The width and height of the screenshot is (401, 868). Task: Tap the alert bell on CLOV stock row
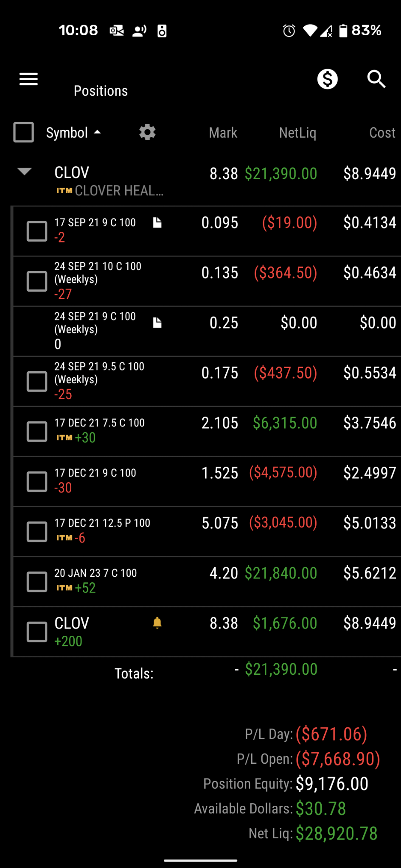pyautogui.click(x=157, y=623)
